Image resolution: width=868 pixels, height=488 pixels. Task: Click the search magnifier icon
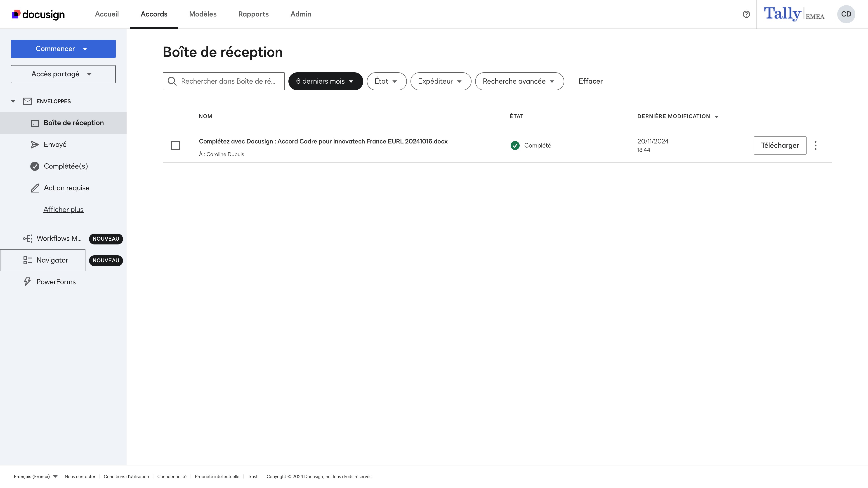coord(172,82)
